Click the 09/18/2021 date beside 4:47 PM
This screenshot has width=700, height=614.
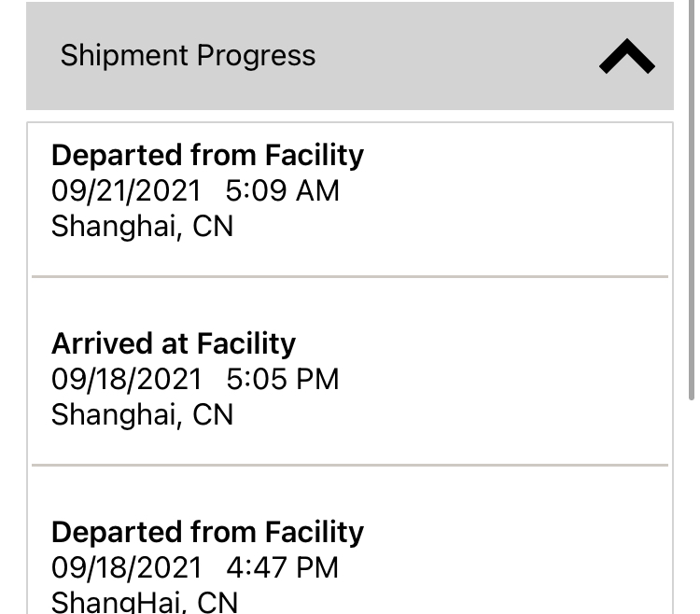126,568
